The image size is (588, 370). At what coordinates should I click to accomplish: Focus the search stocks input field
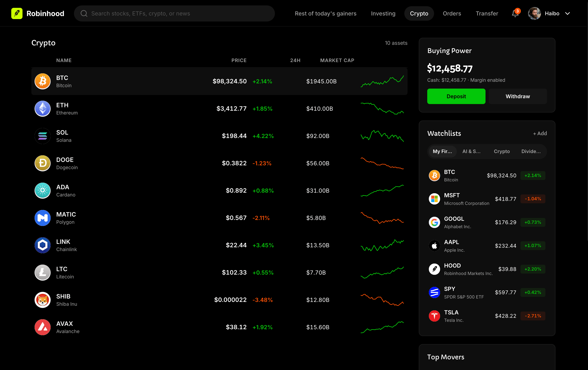(174, 13)
